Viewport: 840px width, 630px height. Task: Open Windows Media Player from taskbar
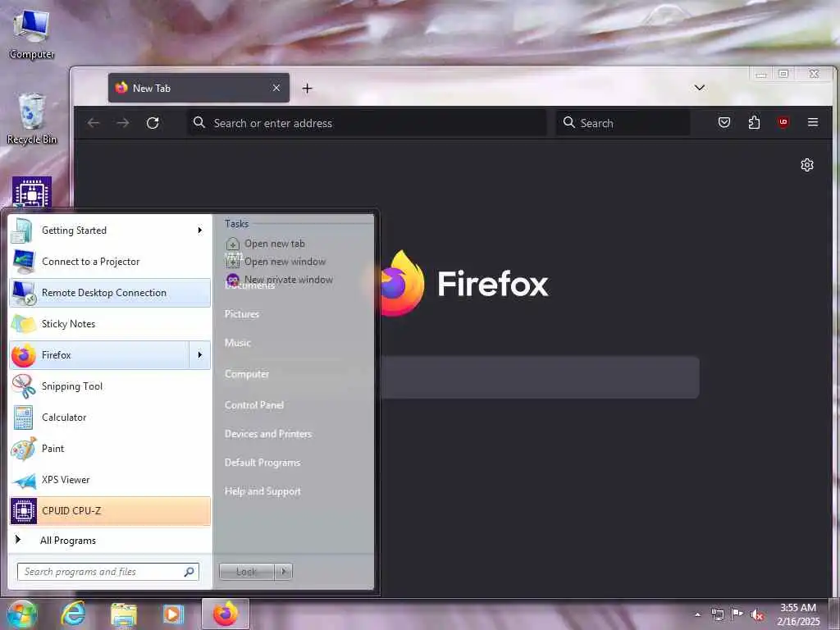click(x=173, y=614)
